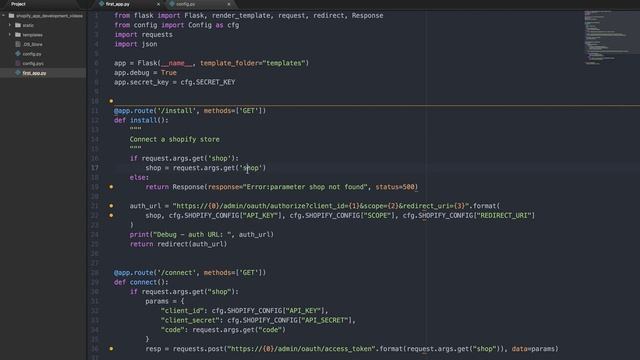Click the '/install' route string
The width and height of the screenshot is (640, 360).
click(x=177, y=111)
